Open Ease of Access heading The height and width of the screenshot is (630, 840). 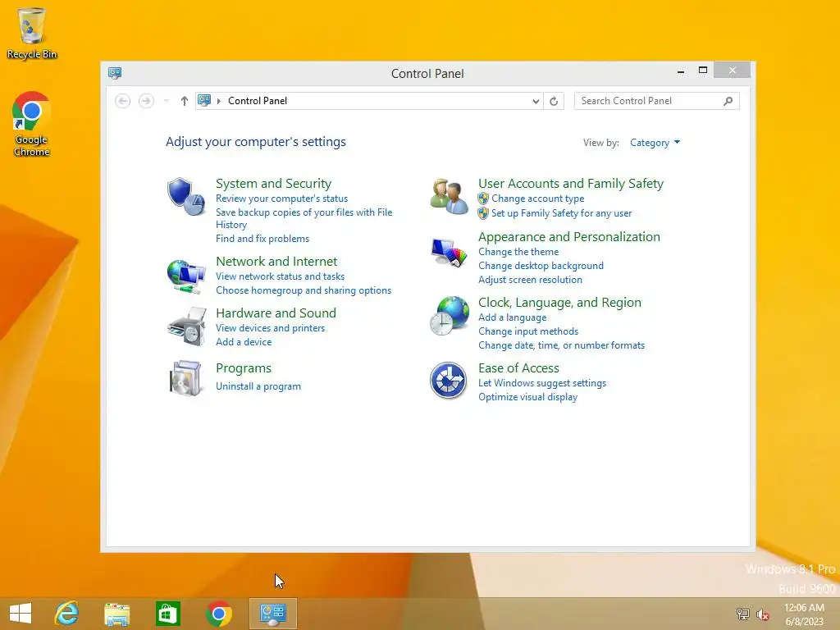point(518,368)
